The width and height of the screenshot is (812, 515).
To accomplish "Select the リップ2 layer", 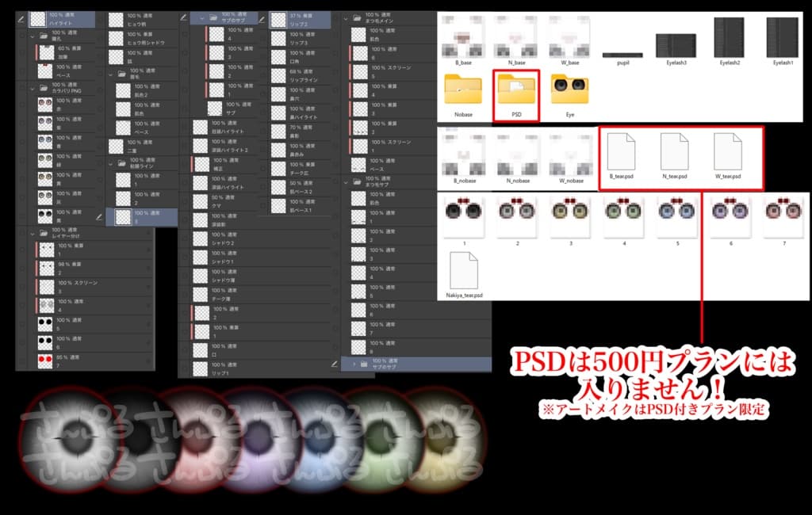I will [301, 20].
